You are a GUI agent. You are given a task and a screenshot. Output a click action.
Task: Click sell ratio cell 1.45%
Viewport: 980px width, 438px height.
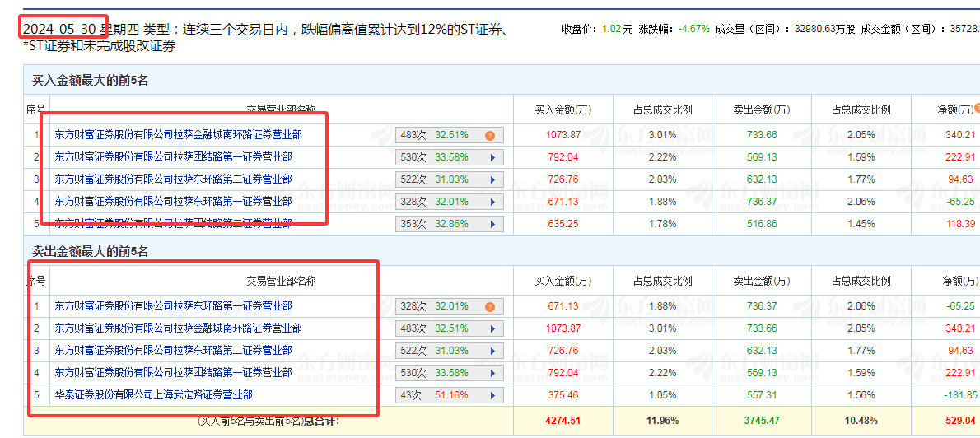click(861, 224)
